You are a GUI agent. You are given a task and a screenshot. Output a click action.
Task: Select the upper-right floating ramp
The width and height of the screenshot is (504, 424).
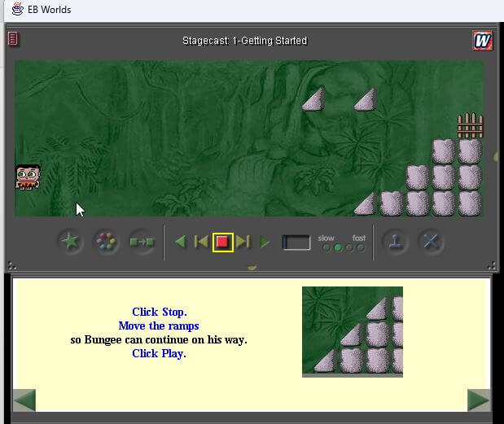click(366, 99)
